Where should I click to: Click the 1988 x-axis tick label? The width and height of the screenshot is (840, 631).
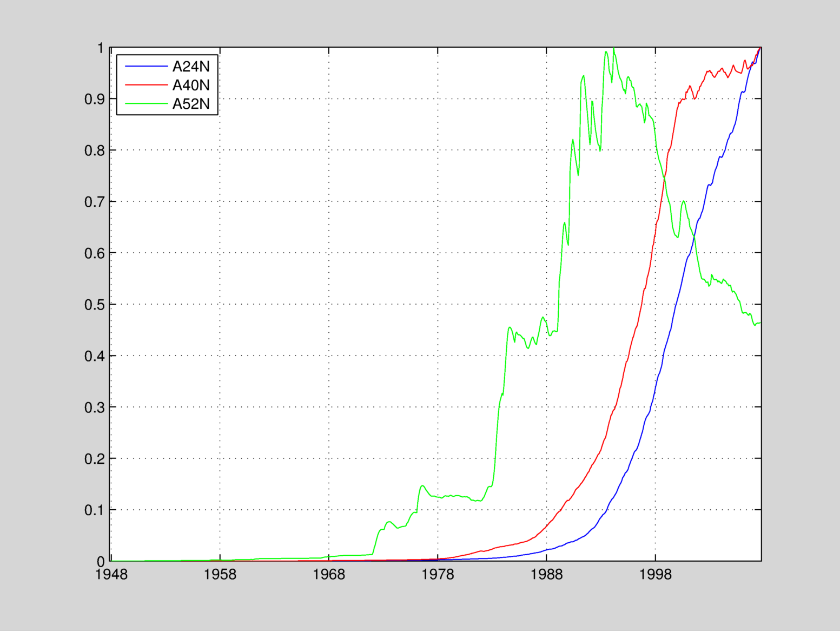coord(546,575)
